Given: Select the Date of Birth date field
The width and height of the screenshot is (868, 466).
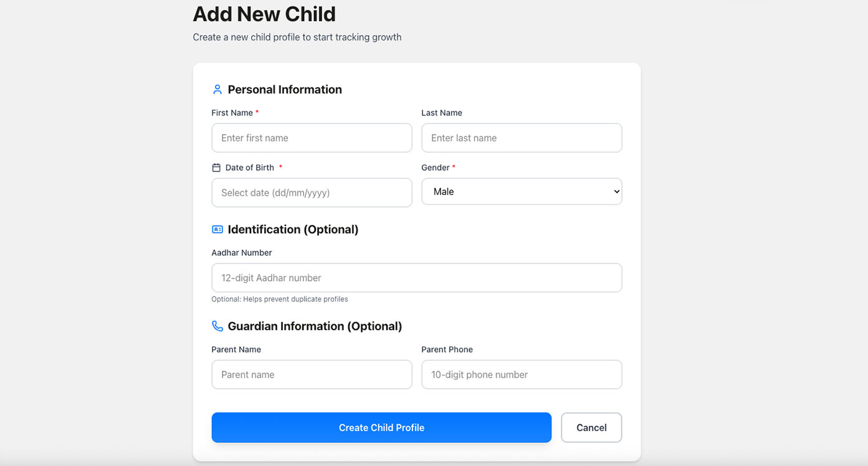Looking at the screenshot, I should pos(312,193).
